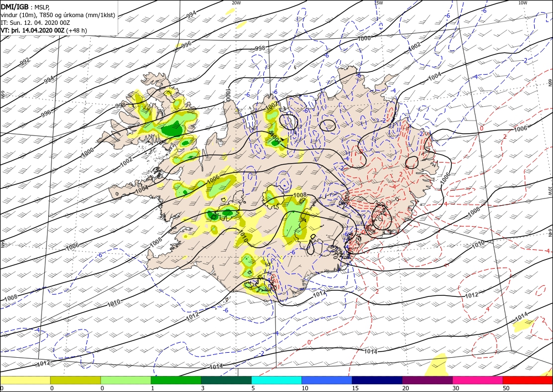
Task: Pick the cyan legend swatch
Action: (x=276, y=380)
